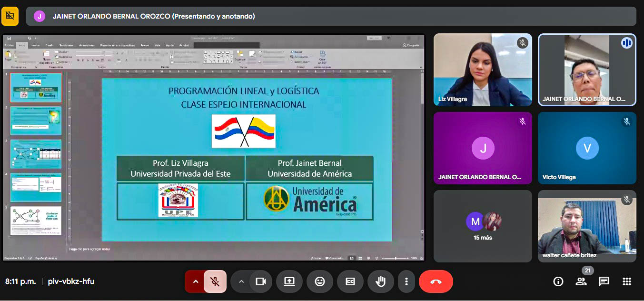The height and width of the screenshot is (301, 644).
Task: Open the activities grid icon
Action: coord(627,281)
